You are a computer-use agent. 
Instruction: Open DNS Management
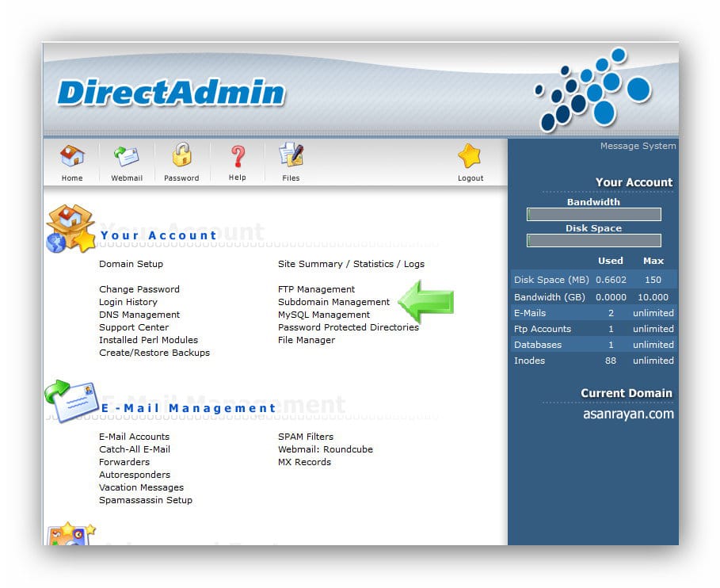click(139, 315)
